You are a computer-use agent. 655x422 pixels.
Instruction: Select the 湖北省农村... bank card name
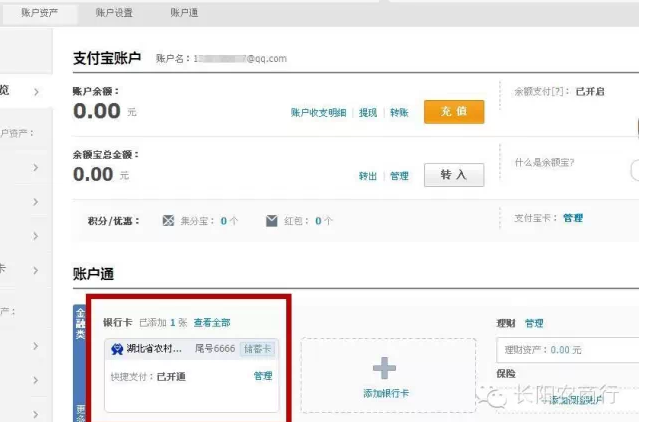pos(154,348)
